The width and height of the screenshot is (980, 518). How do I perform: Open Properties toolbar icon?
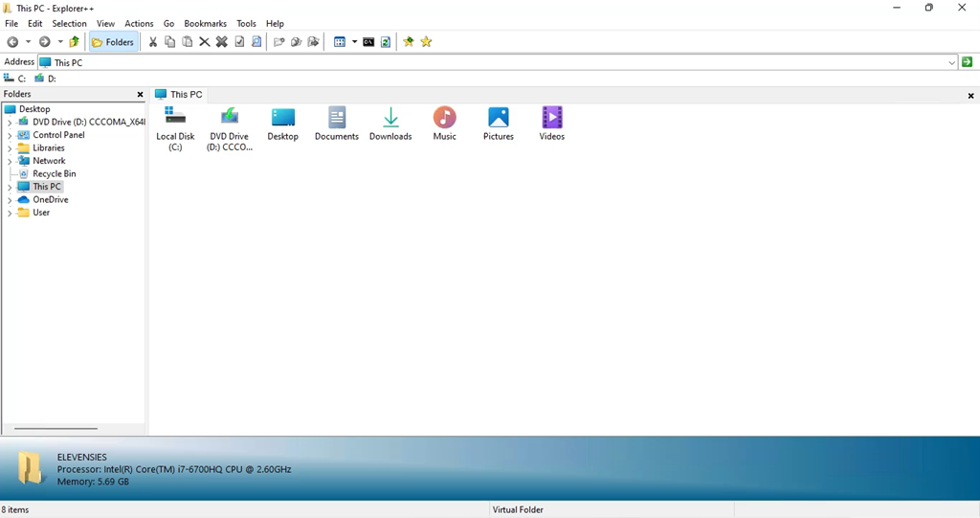(239, 42)
